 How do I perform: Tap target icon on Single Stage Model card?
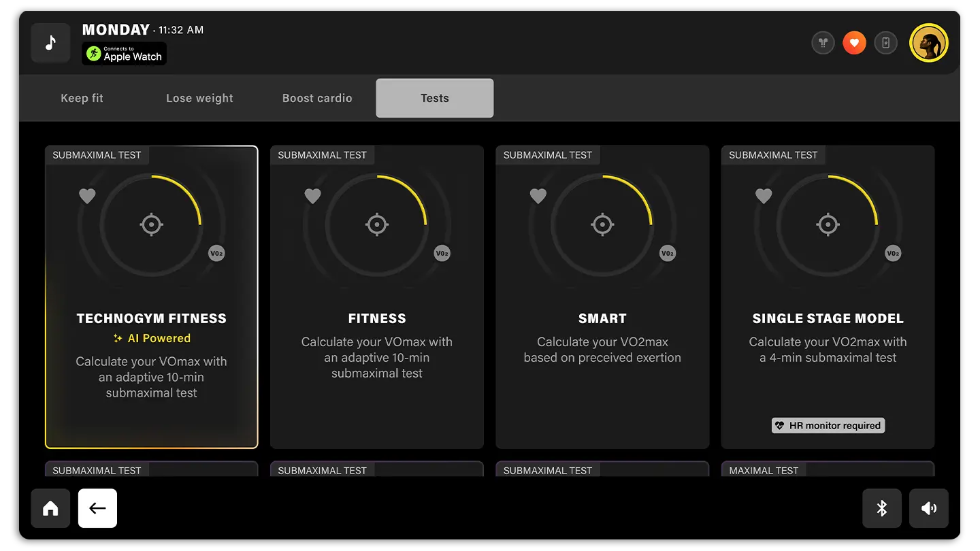pyautogui.click(x=828, y=224)
